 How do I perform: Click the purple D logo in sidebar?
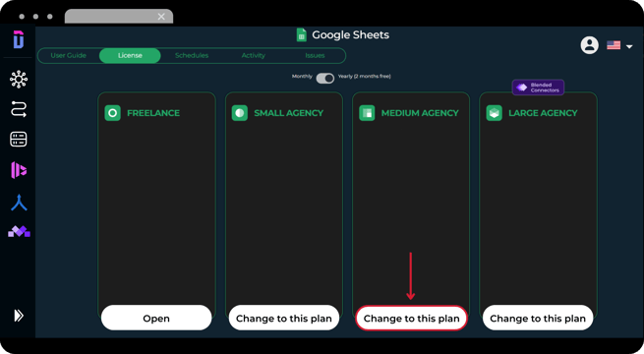click(x=19, y=40)
